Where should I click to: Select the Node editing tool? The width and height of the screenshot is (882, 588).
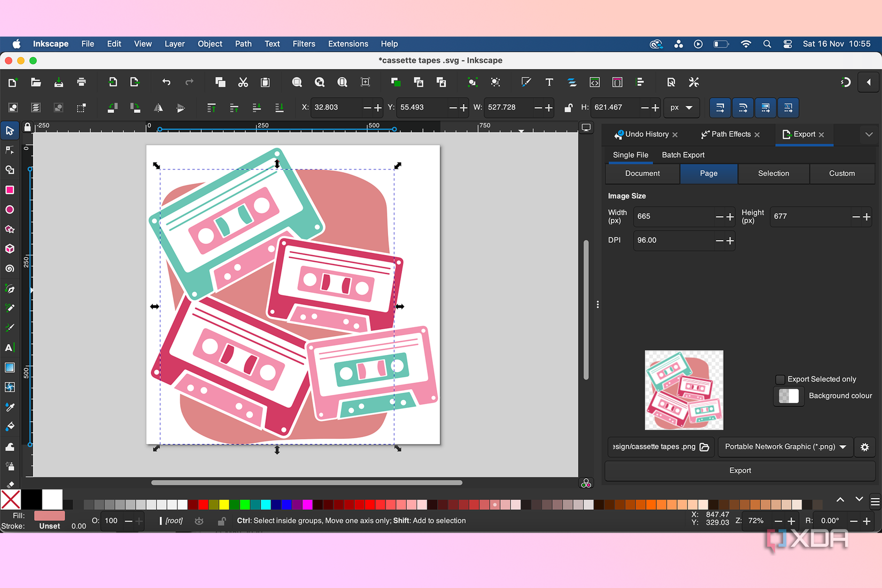pos(10,150)
